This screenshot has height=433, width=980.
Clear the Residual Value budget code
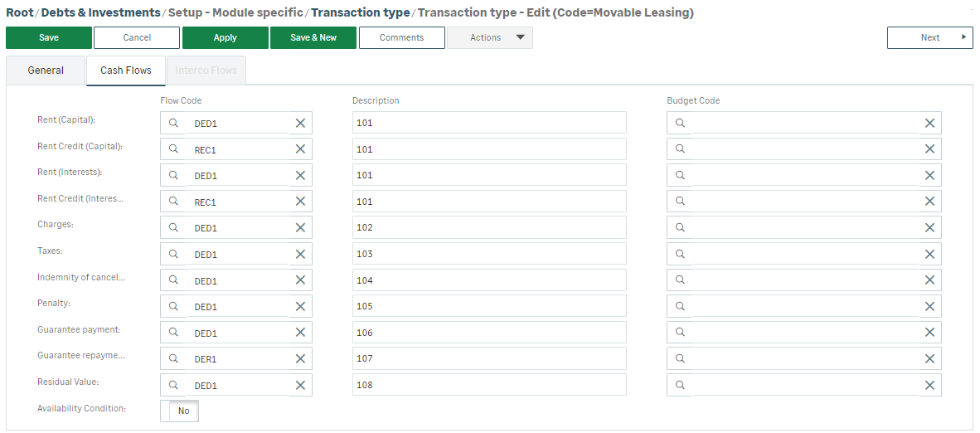tap(929, 385)
